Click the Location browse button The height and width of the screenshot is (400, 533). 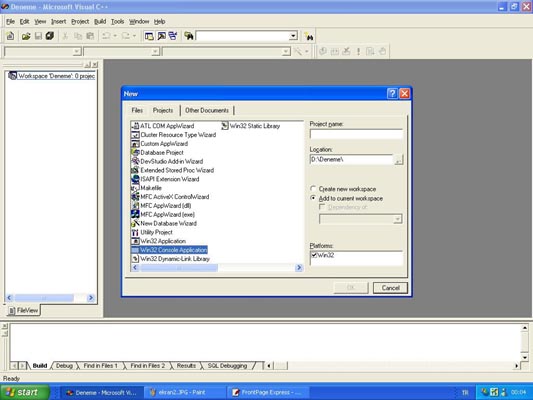tap(398, 159)
